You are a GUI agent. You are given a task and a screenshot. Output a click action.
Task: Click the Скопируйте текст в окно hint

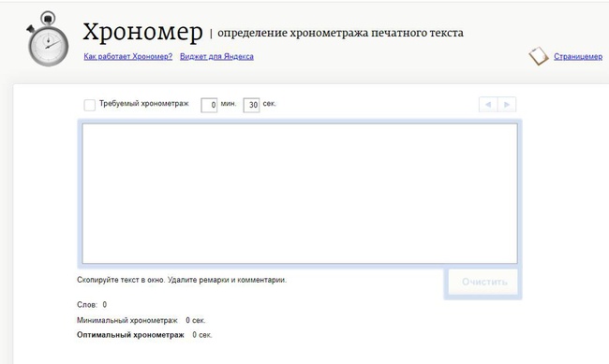tap(182, 280)
